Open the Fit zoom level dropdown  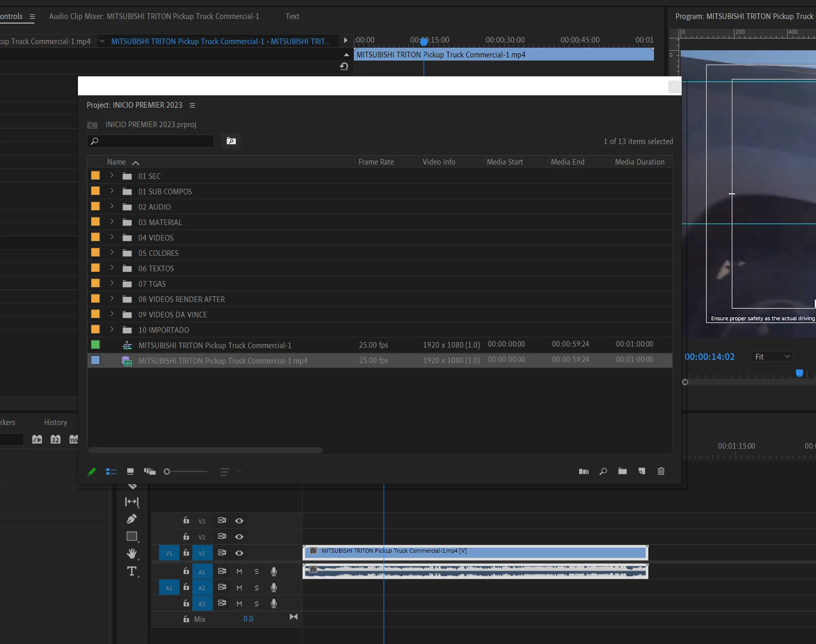point(772,357)
